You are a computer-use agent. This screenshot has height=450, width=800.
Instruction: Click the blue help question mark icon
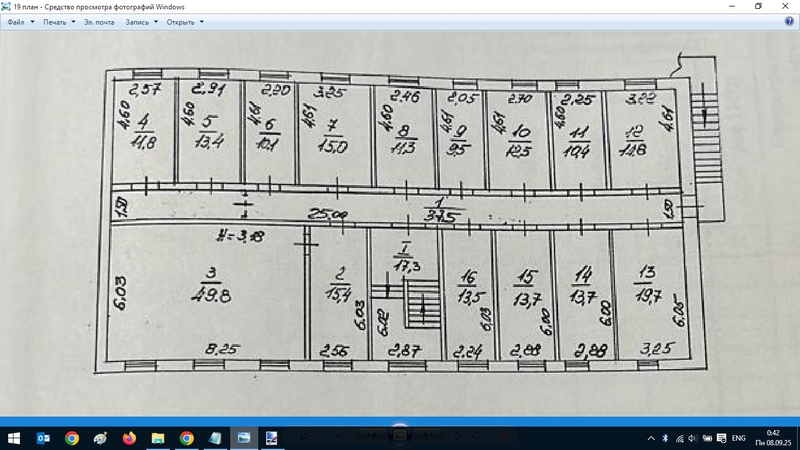click(789, 21)
